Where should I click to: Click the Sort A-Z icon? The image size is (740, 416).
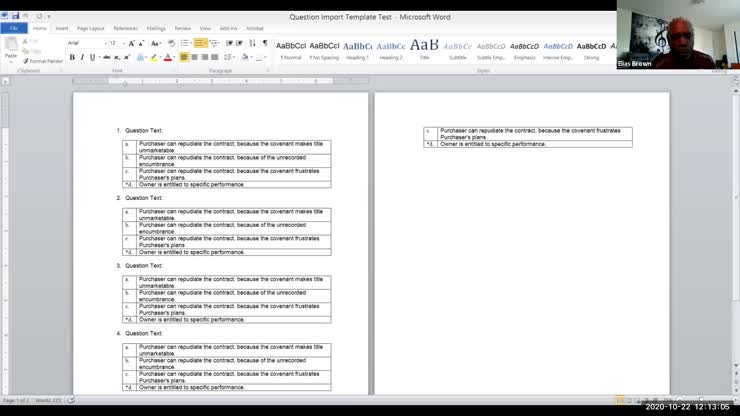pyautogui.click(x=252, y=43)
